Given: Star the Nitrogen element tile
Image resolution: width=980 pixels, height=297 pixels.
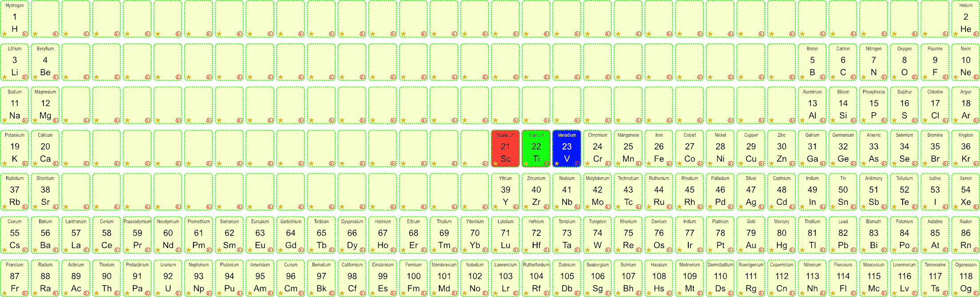Looking at the screenshot, I should click(x=864, y=77).
